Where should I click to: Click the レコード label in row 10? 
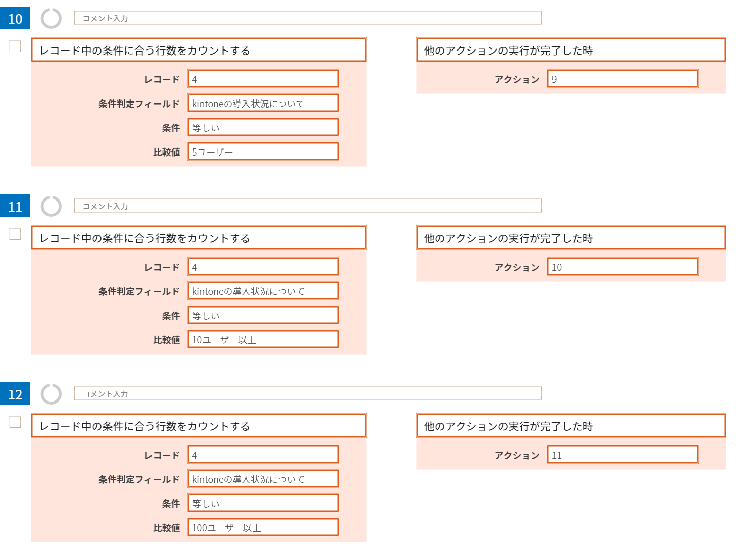click(x=162, y=79)
